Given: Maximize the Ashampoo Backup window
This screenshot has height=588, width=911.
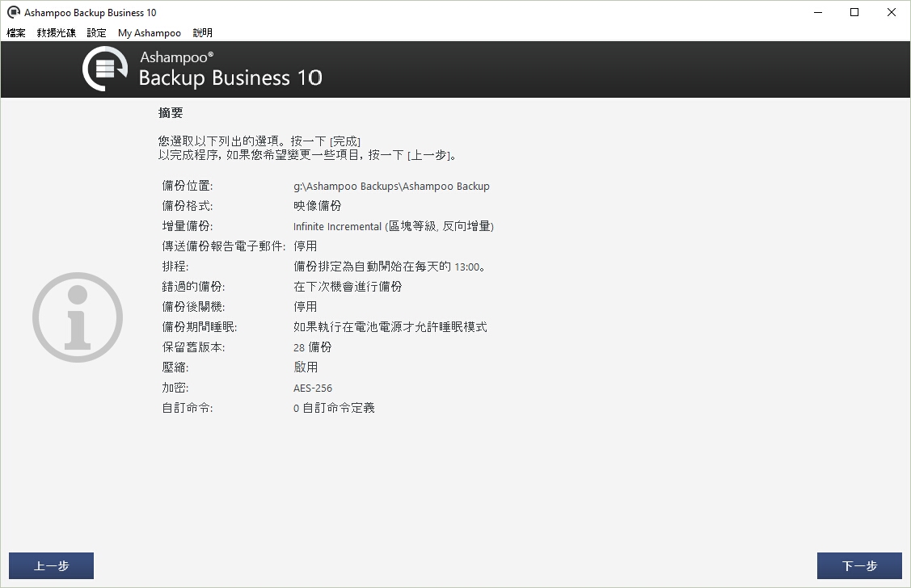Looking at the screenshot, I should click(x=854, y=12).
